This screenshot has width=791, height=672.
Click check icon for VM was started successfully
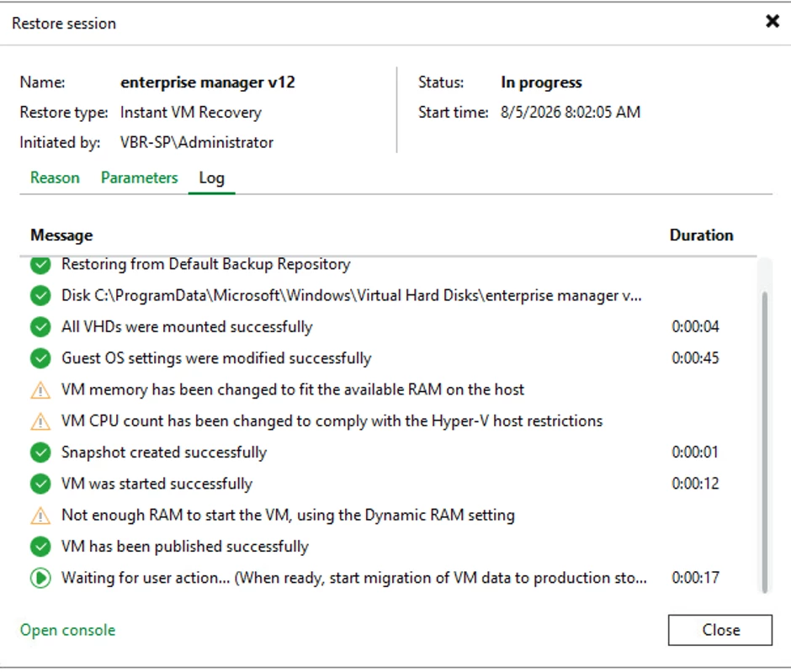click(40, 484)
